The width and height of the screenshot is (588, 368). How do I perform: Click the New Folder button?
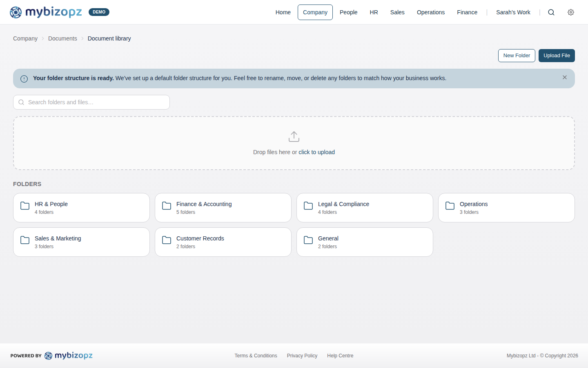(x=517, y=55)
